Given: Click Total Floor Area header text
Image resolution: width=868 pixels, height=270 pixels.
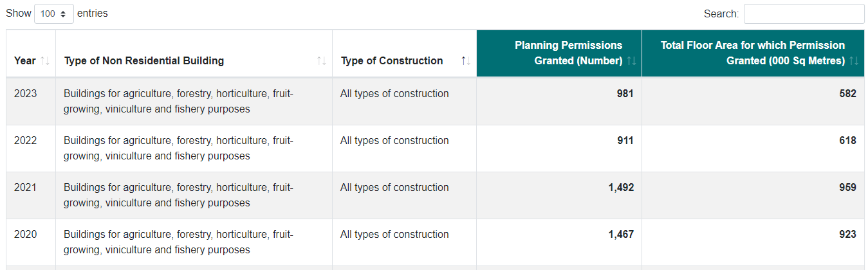Looking at the screenshot, I should click(753, 53).
